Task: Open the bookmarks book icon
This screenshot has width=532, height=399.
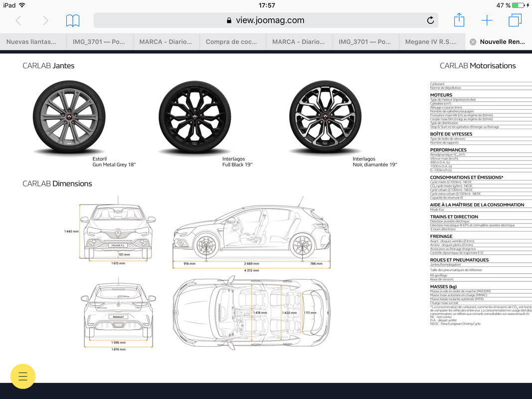Action: point(73,20)
